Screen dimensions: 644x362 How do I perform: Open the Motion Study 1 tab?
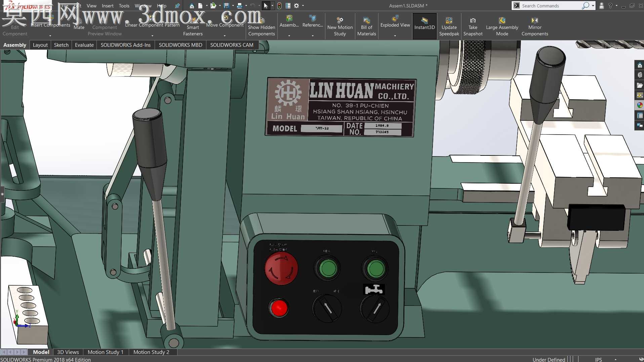tap(106, 352)
